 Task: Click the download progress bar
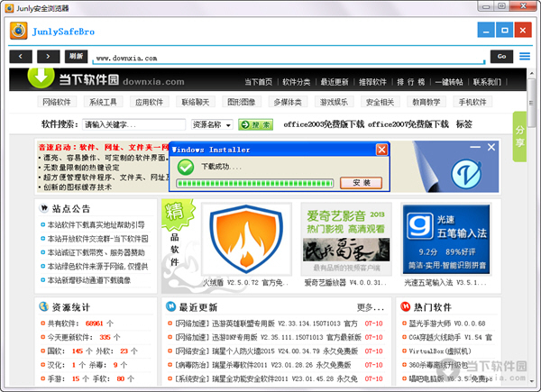pos(255,183)
